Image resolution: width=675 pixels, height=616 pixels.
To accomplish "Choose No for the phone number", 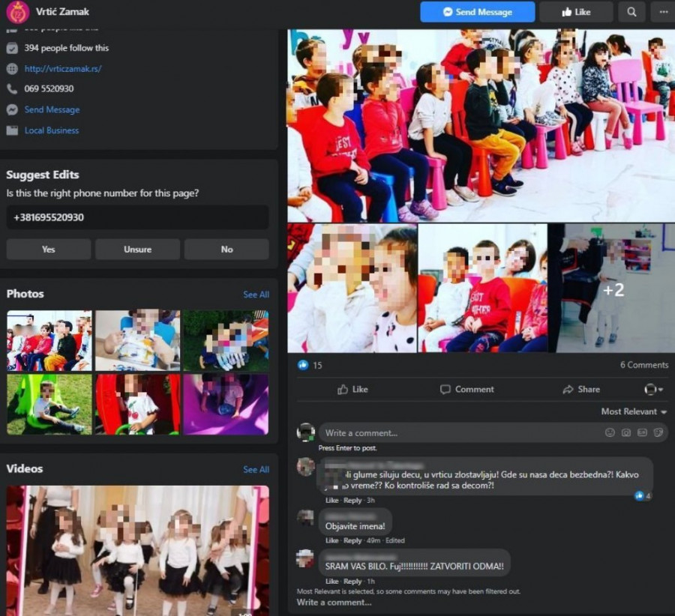I will point(226,250).
